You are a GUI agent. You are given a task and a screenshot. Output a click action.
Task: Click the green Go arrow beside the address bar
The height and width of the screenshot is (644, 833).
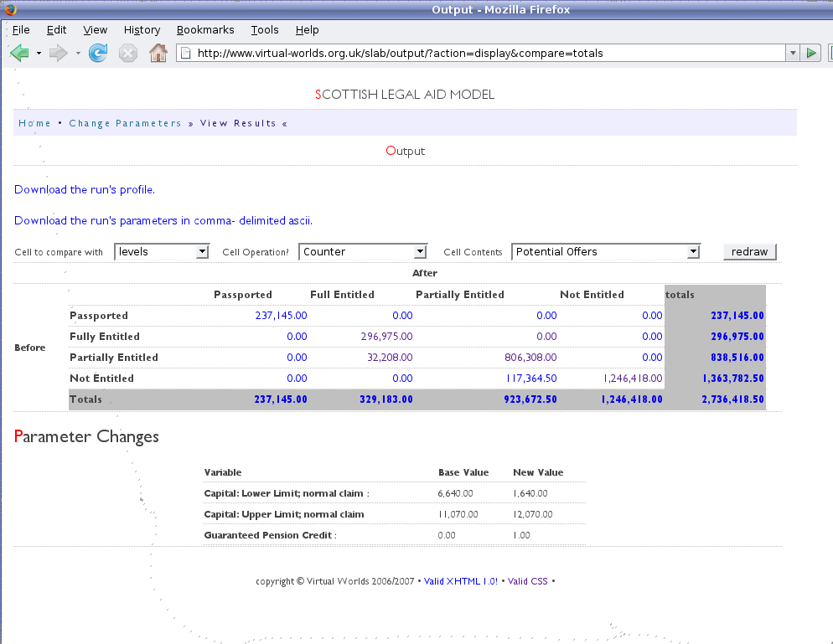coord(811,54)
